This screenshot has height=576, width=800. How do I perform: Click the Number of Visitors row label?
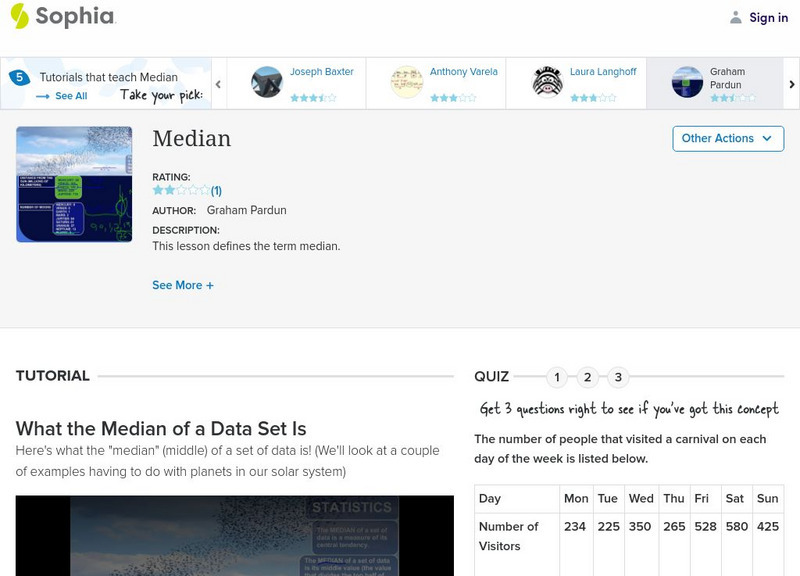pyautogui.click(x=508, y=536)
